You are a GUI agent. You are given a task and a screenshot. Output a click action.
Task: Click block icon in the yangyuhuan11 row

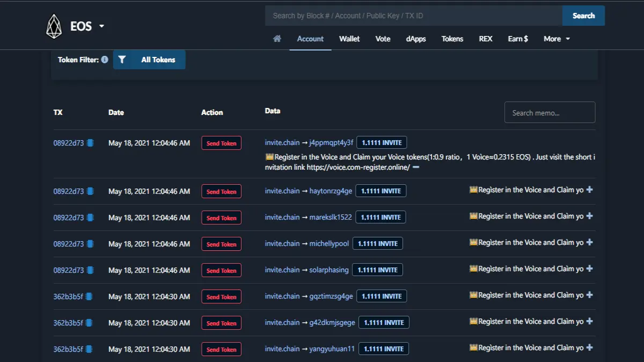[89, 349]
